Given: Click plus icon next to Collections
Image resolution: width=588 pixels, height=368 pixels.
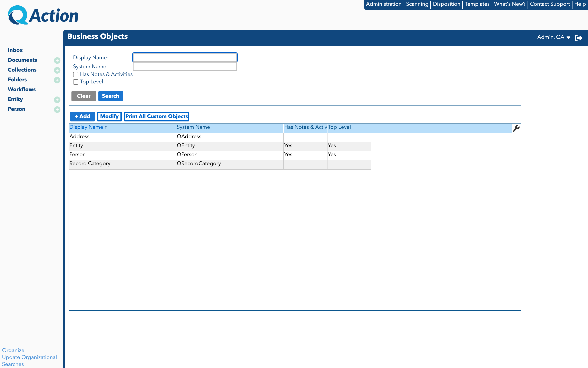Looking at the screenshot, I should point(57,70).
